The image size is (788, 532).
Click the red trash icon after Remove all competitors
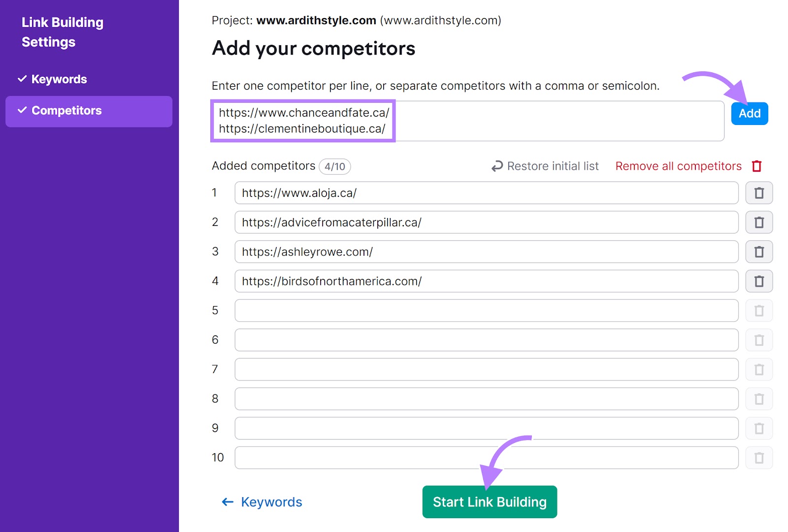(757, 166)
